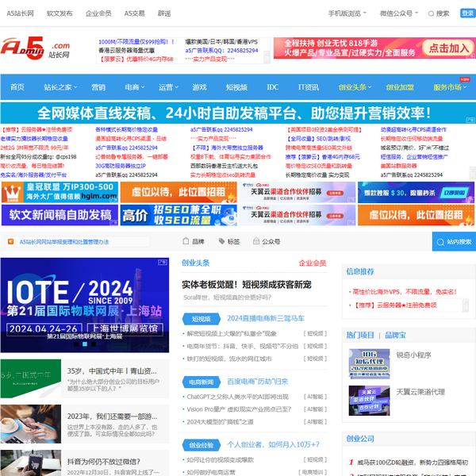The height and width of the screenshot is (476, 476).
Task: Click the magnifier icon beside 搜索
Action: point(430,13)
